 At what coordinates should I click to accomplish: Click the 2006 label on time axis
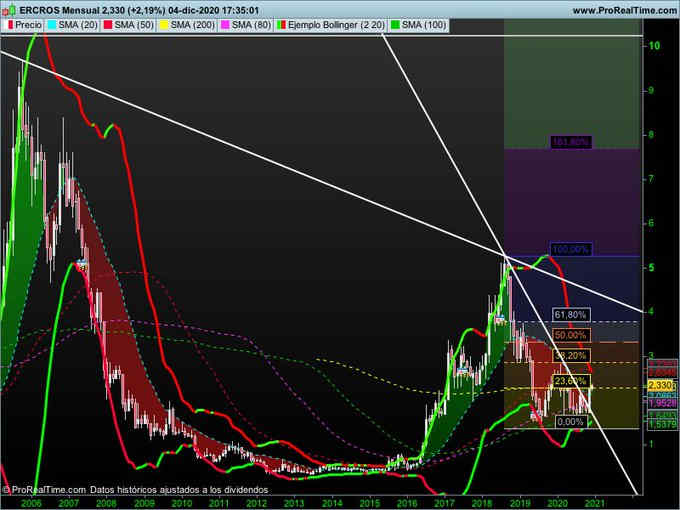[x=31, y=503]
